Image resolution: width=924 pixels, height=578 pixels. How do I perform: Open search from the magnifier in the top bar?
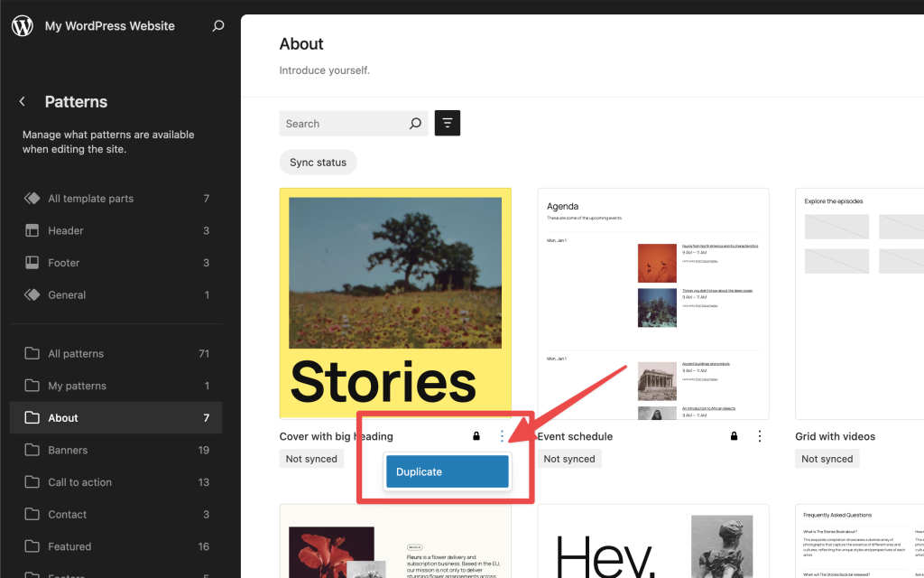click(218, 25)
